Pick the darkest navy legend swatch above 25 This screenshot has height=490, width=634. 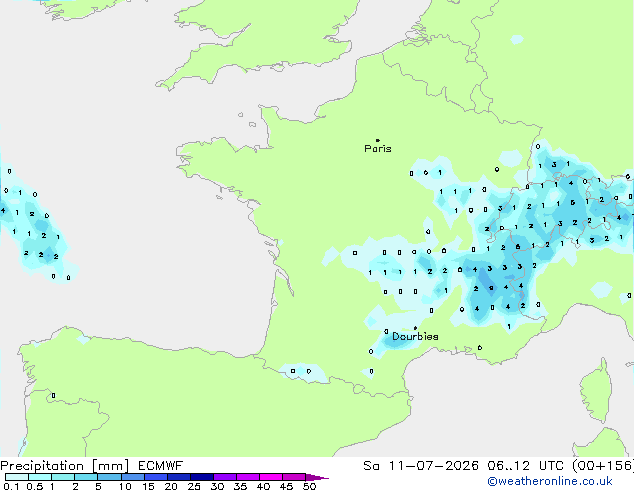point(202,477)
